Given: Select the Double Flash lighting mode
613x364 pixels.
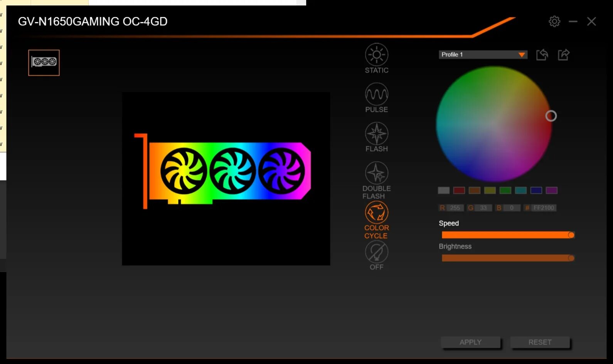Looking at the screenshot, I should click(x=377, y=173).
